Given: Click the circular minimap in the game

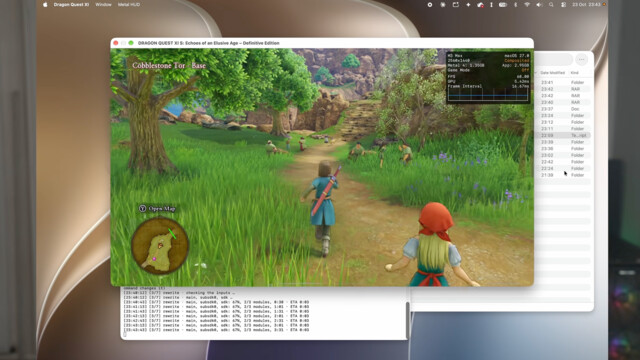Looking at the screenshot, I should point(160,245).
